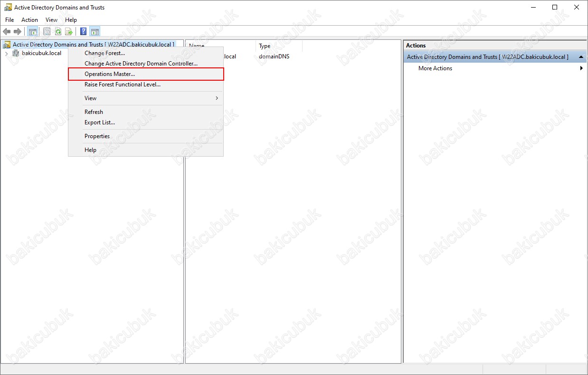
Task: Click the Type column header
Action: (279, 46)
